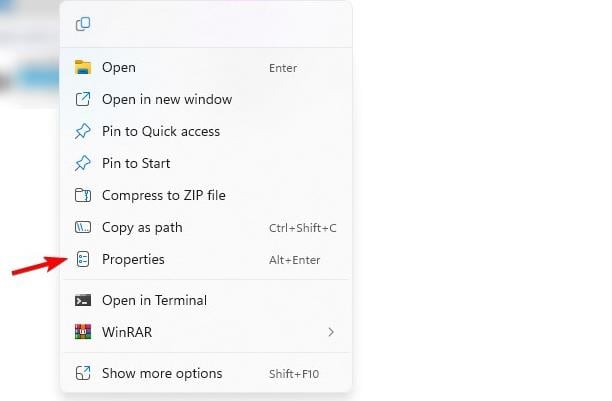This screenshot has width=612, height=401.
Task: Click the Open in new window icon
Action: (x=83, y=100)
